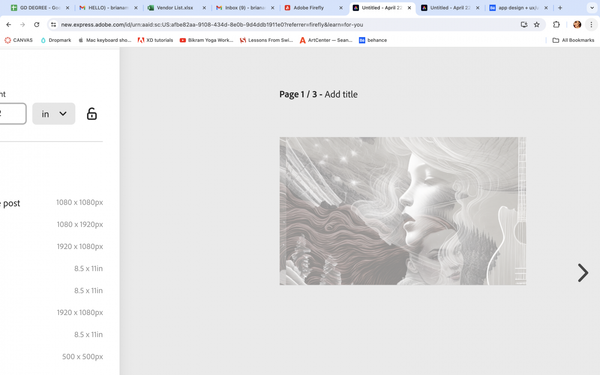
Task: Switch to the Adobe Firefly tab
Action: coord(312,8)
